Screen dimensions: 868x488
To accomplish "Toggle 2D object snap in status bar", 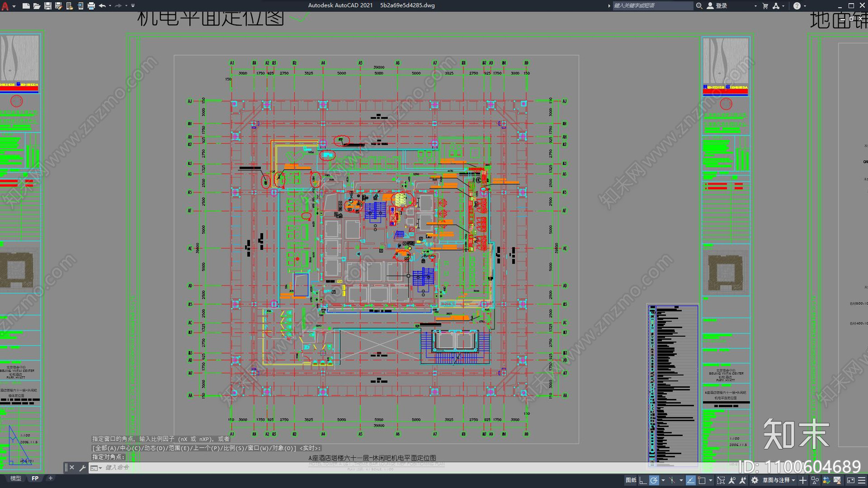I will point(701,480).
